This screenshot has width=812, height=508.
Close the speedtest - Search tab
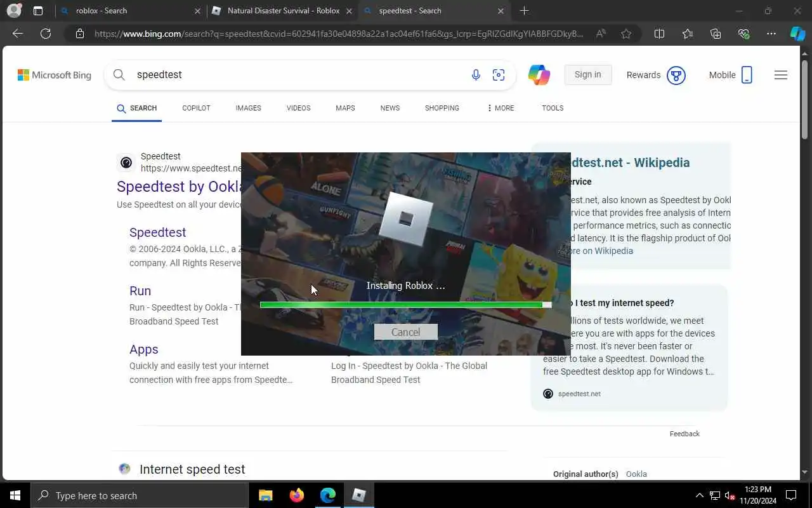point(501,11)
